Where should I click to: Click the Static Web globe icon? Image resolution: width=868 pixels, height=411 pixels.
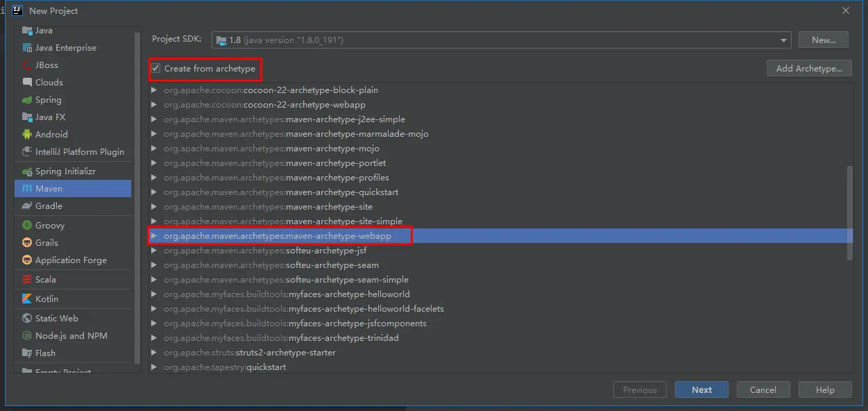[x=27, y=319]
